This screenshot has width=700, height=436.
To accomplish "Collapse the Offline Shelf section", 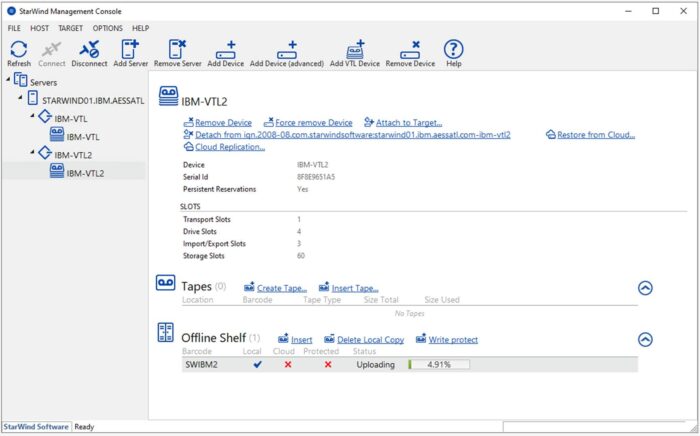I will [x=645, y=340].
